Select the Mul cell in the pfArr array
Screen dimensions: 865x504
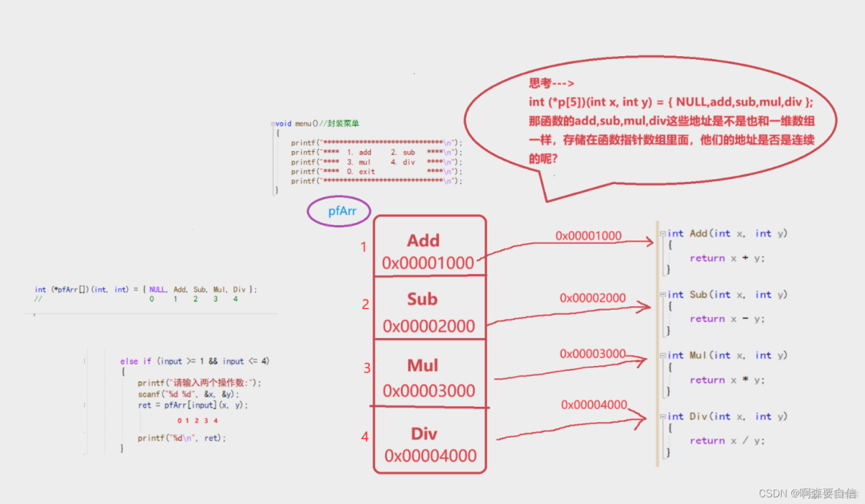(430, 376)
